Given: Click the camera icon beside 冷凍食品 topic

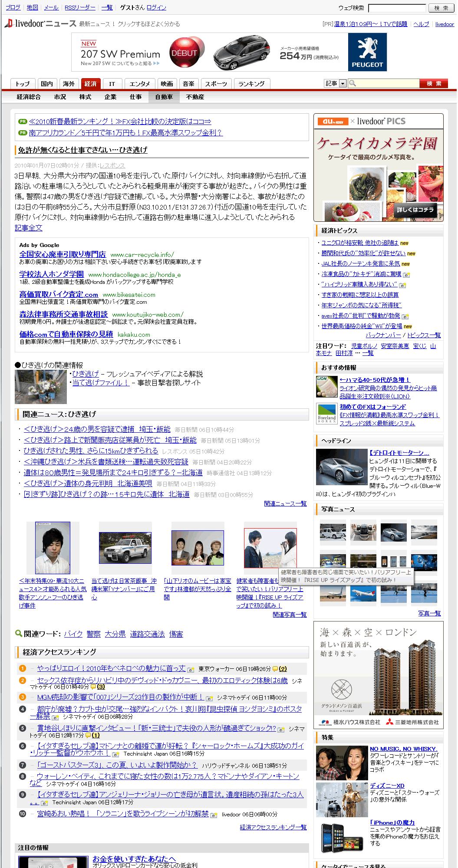Looking at the screenshot, I should [406, 275].
